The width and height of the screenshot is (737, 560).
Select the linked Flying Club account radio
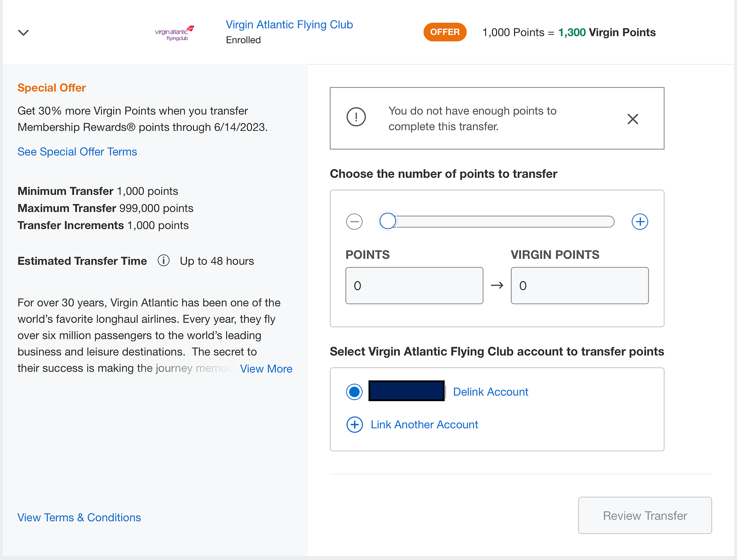(x=354, y=392)
